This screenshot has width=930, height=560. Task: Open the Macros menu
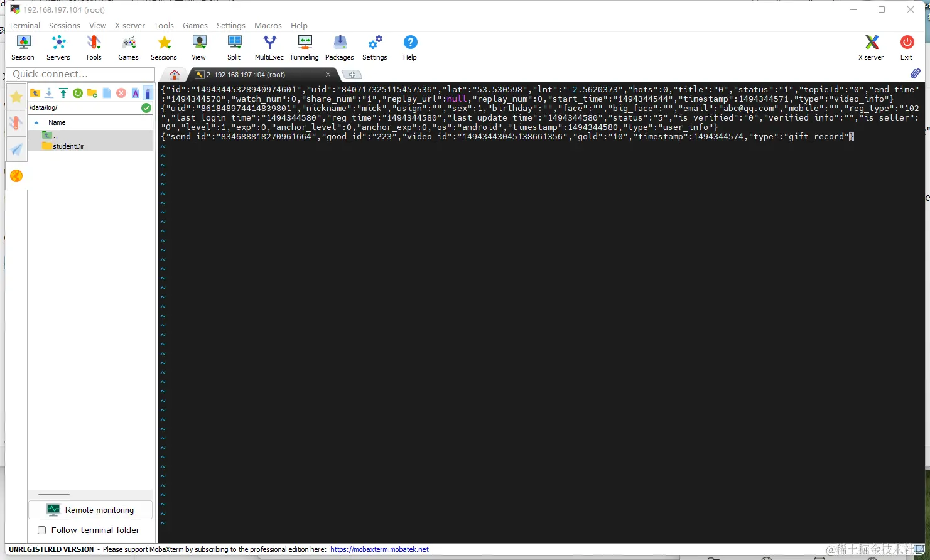click(x=268, y=25)
